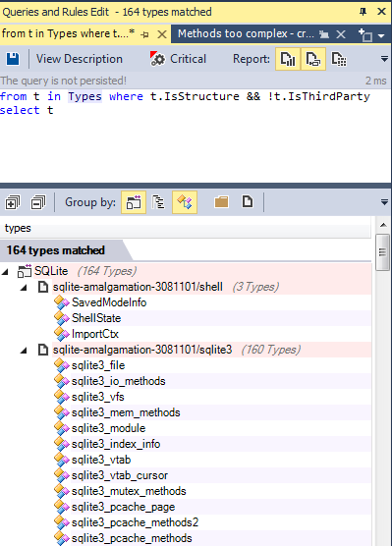Click the Critical rule flag icon
This screenshot has width=392, height=546.
[157, 59]
